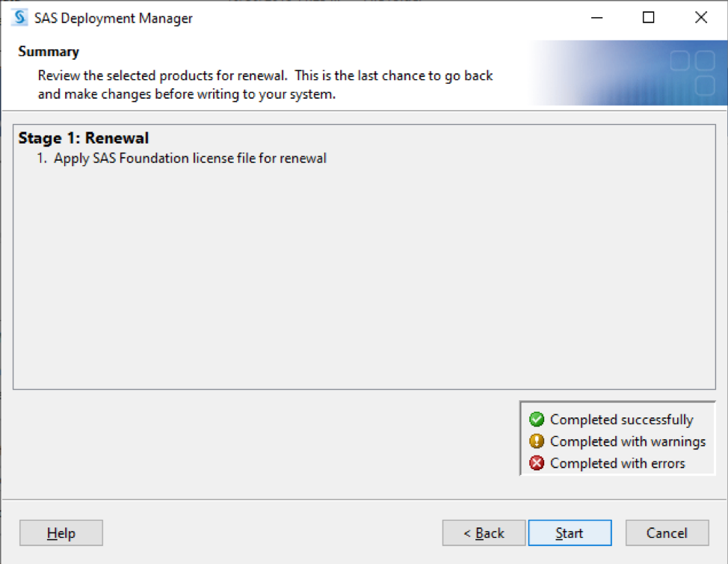This screenshot has width=728, height=564.
Task: Select the Apply SAS Foundation license file item
Action: (x=182, y=159)
